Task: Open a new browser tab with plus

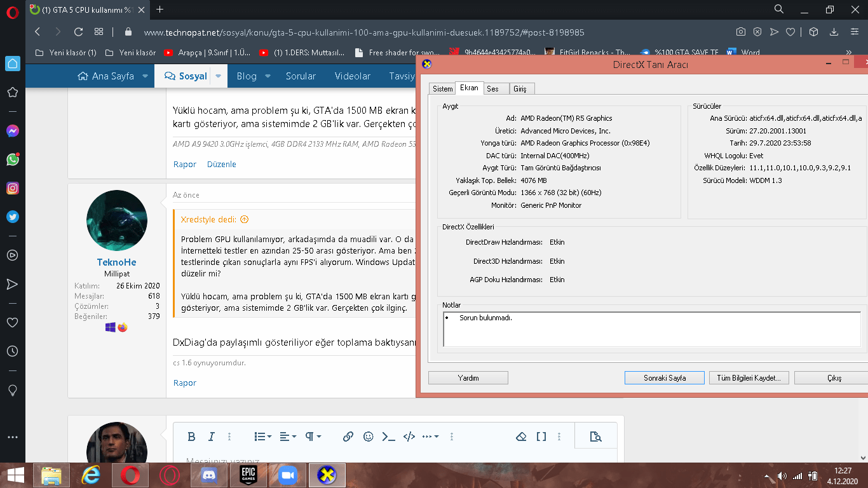Action: tap(159, 9)
